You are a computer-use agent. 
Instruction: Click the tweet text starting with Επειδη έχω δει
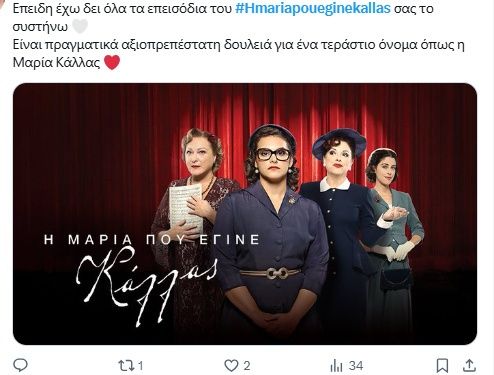tap(239, 35)
